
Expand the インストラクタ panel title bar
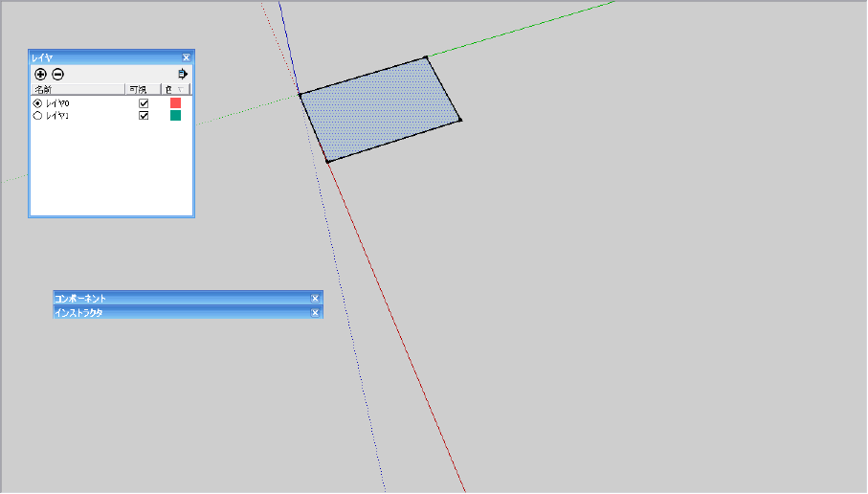(x=181, y=313)
